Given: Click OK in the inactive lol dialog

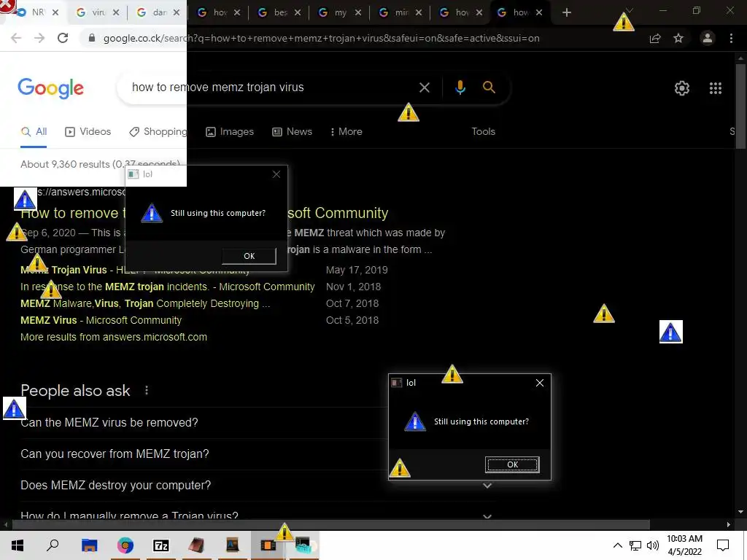Looking at the screenshot, I should 249,256.
